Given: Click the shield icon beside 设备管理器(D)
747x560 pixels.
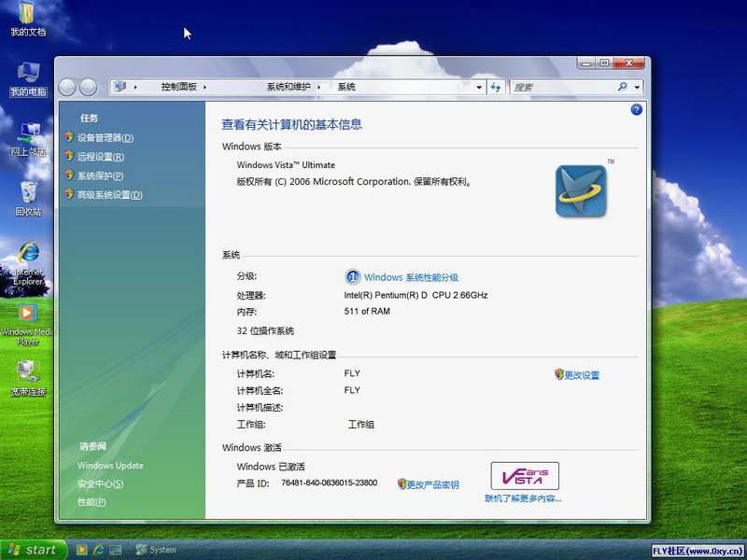Looking at the screenshot, I should pyautogui.click(x=69, y=137).
